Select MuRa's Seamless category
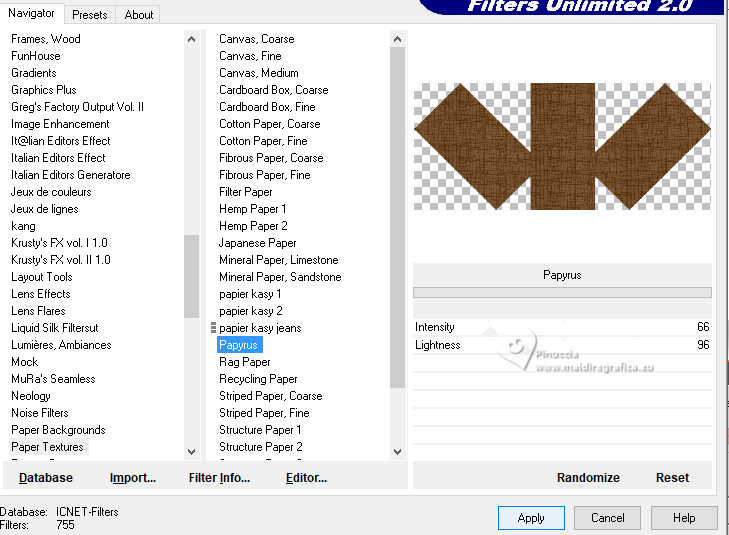The height and width of the screenshot is (535, 729). tap(53, 379)
